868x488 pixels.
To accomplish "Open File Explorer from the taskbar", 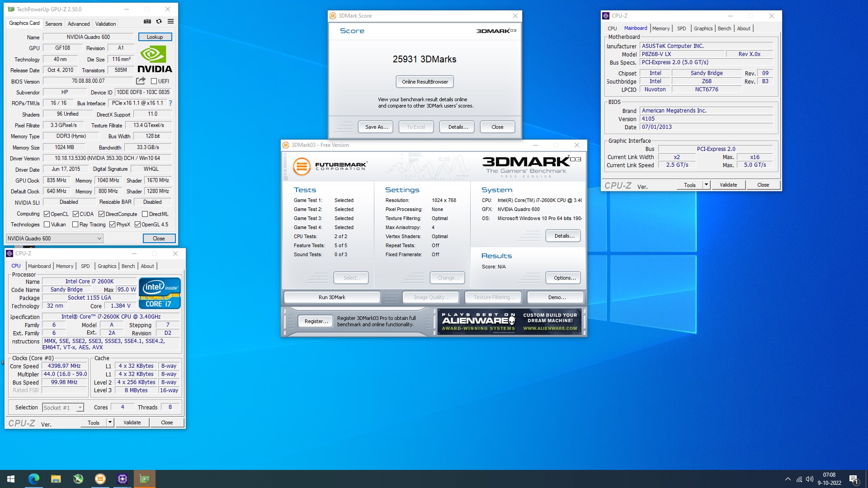I will 56,479.
